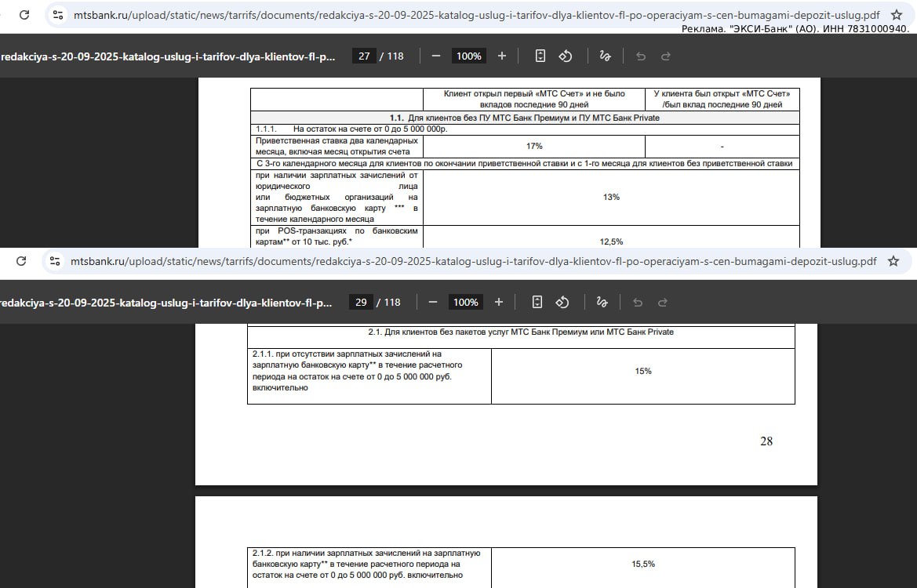
Task: Rotate the PDF in the viewer showing page 27
Action: click(x=566, y=56)
